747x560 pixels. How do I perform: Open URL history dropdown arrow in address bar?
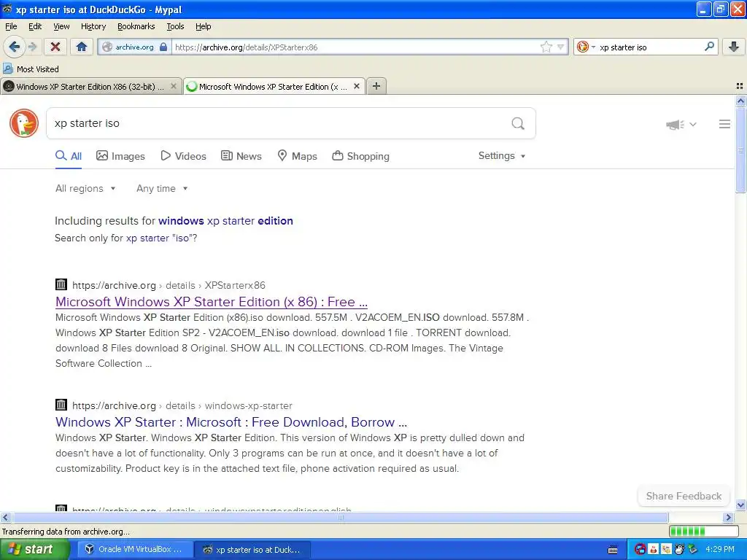pyautogui.click(x=561, y=47)
